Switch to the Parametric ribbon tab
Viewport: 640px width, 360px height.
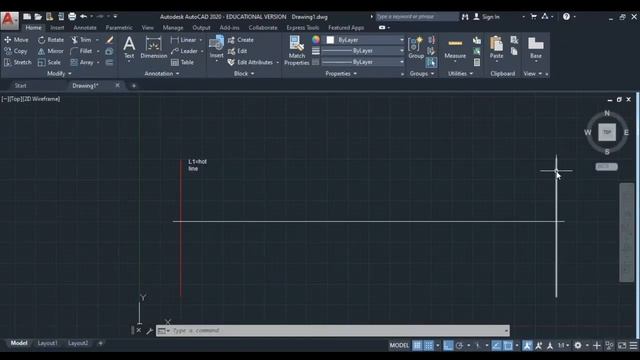(x=119, y=28)
